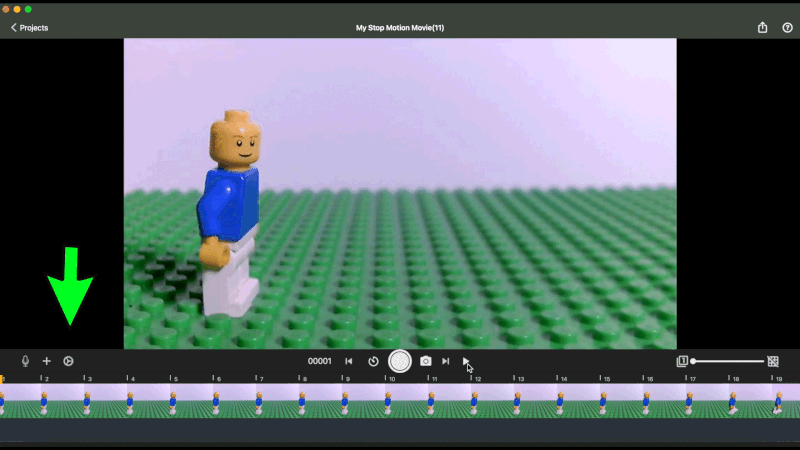Jump to the first frame

click(x=348, y=361)
